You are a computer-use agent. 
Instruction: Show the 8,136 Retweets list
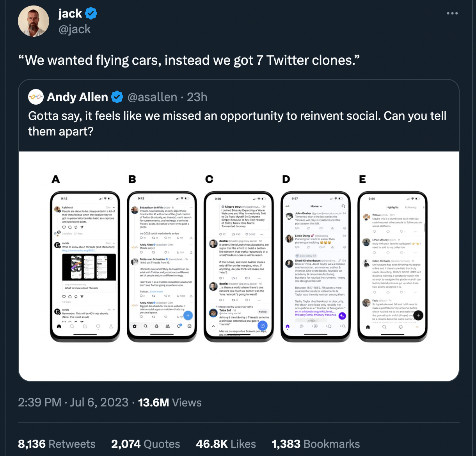[57, 444]
